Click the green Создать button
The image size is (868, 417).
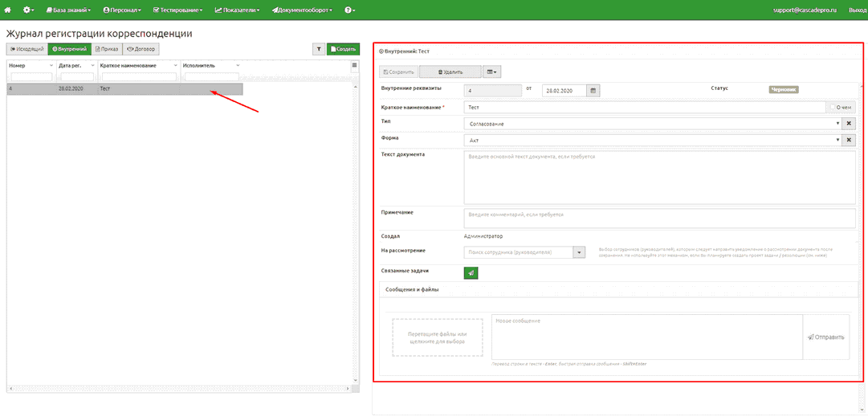[343, 49]
